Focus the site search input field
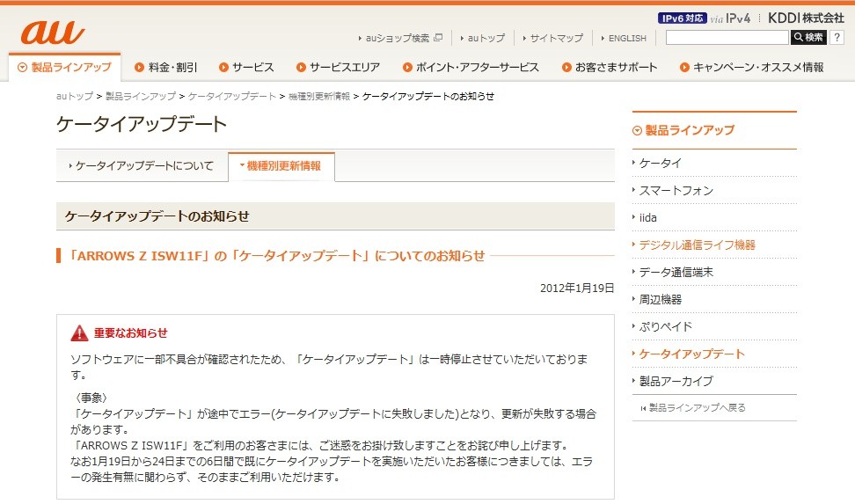The height and width of the screenshot is (504, 855). [x=727, y=37]
